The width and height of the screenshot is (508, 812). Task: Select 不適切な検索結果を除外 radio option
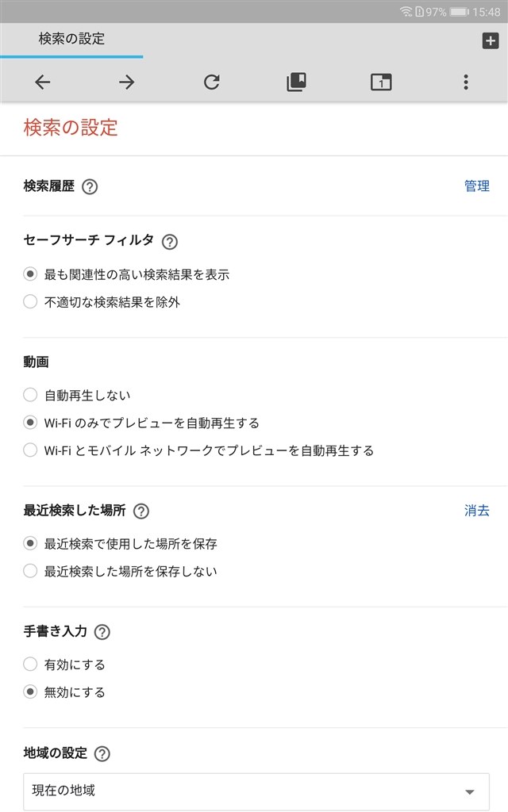(30, 302)
